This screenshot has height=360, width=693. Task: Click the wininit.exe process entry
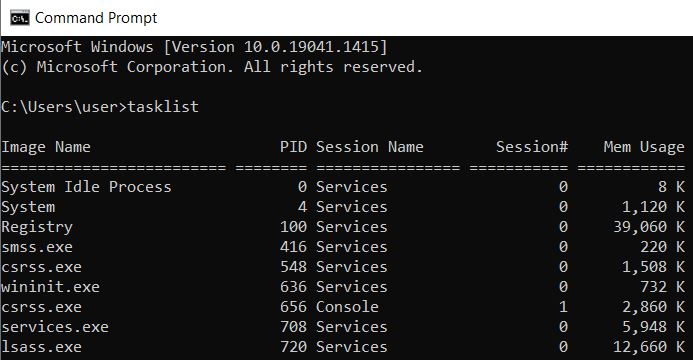50,287
